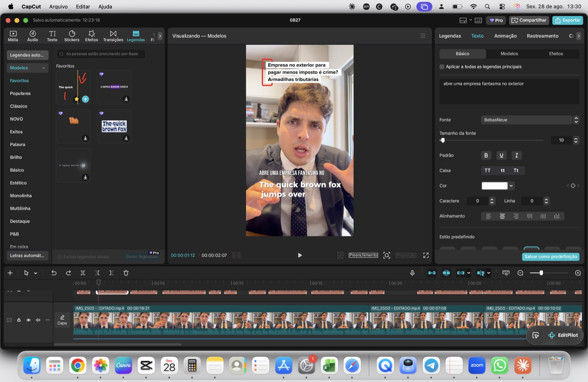Click the white Cor color swatch
The height and width of the screenshot is (382, 588).
tap(494, 186)
